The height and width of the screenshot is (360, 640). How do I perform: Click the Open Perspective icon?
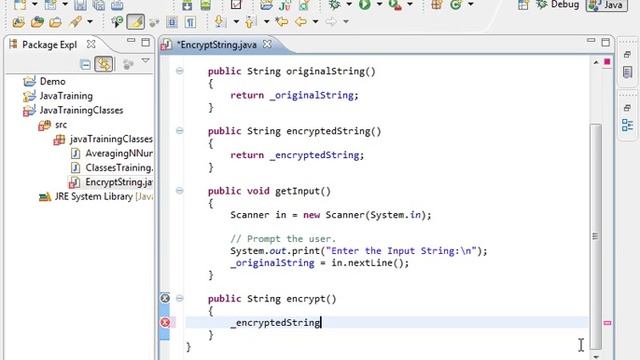point(523,4)
